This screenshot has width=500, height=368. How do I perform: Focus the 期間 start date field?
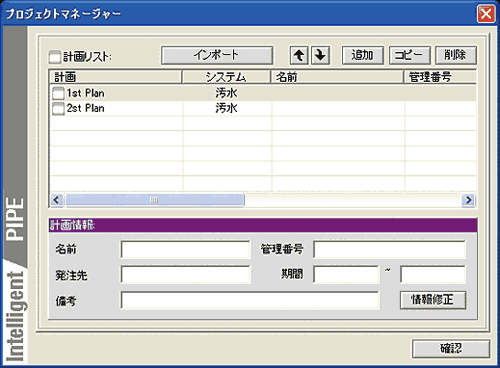pos(346,275)
